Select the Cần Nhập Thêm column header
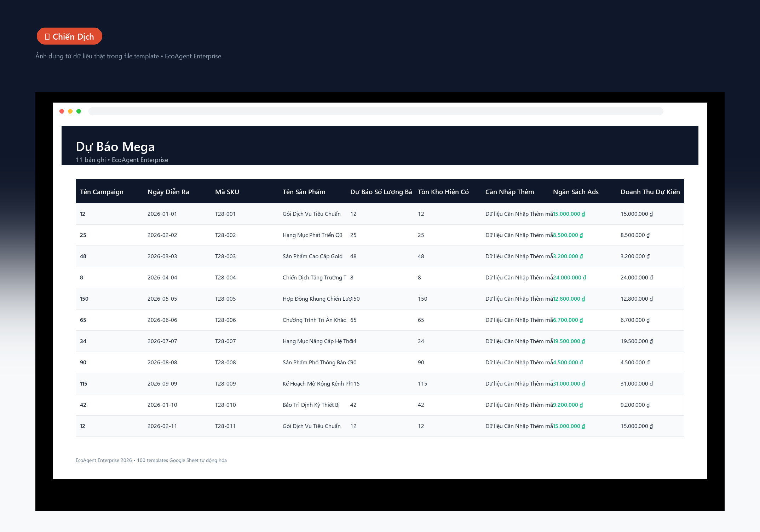Image resolution: width=760 pixels, height=532 pixels. pyautogui.click(x=510, y=192)
